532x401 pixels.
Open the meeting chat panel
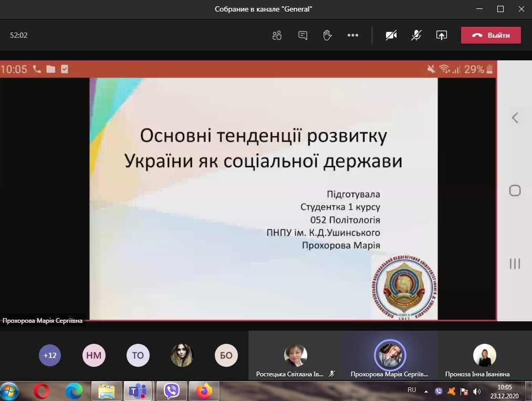[302, 35]
